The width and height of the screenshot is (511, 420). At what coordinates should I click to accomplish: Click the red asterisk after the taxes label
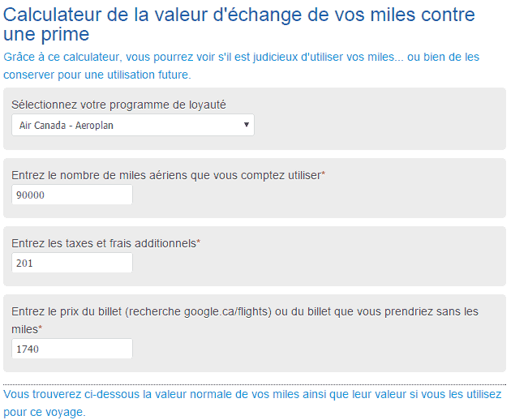(199, 242)
